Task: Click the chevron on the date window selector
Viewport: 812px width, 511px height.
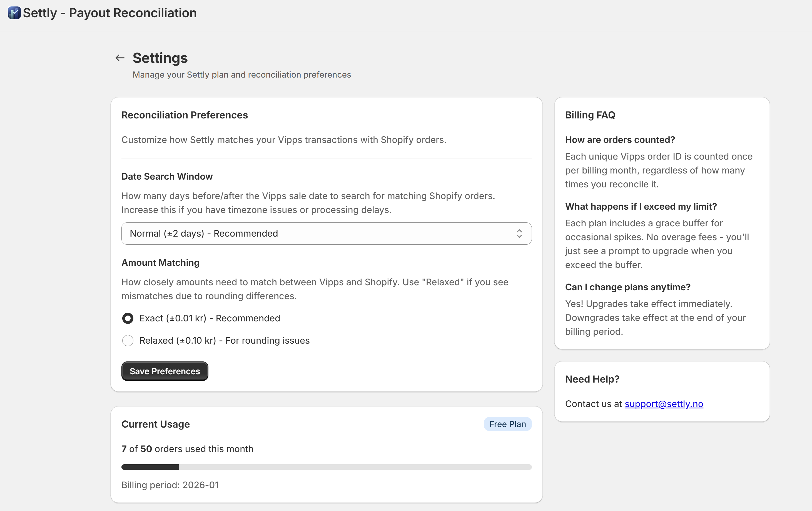Action: pos(519,234)
